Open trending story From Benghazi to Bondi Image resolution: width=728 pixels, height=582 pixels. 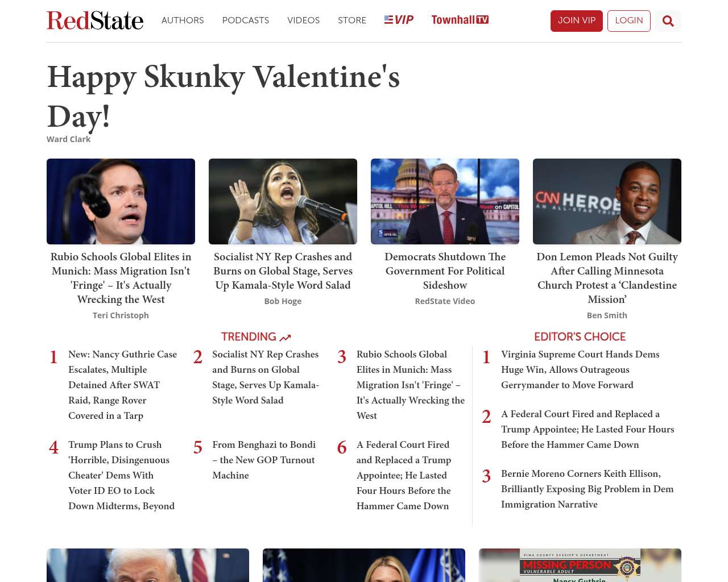(x=264, y=460)
